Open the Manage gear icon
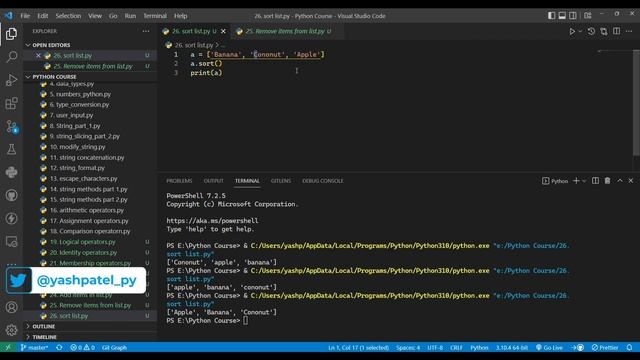This screenshot has height=360, width=640. pyautogui.click(x=11, y=330)
